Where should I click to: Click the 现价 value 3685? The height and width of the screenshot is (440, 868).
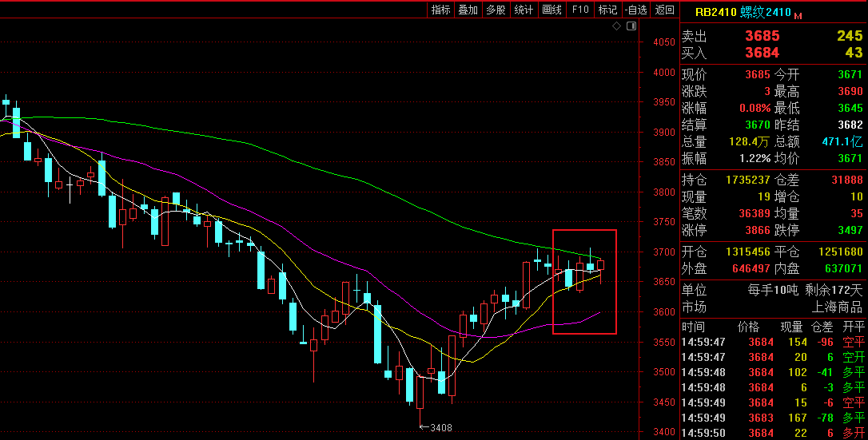coord(758,74)
